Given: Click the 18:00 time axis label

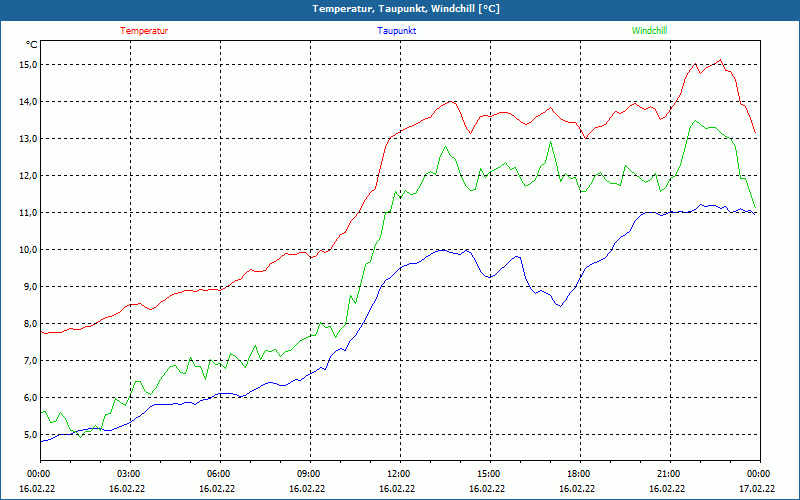Looking at the screenshot, I should point(581,474).
